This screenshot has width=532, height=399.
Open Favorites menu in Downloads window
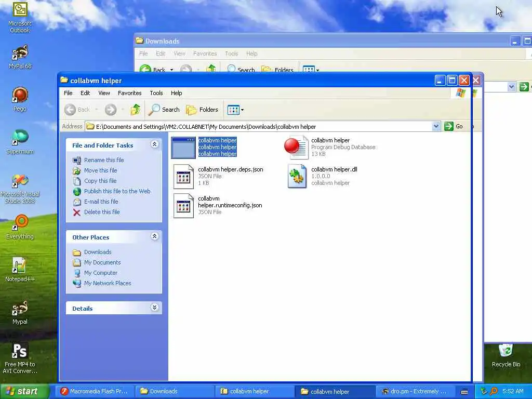(x=205, y=54)
